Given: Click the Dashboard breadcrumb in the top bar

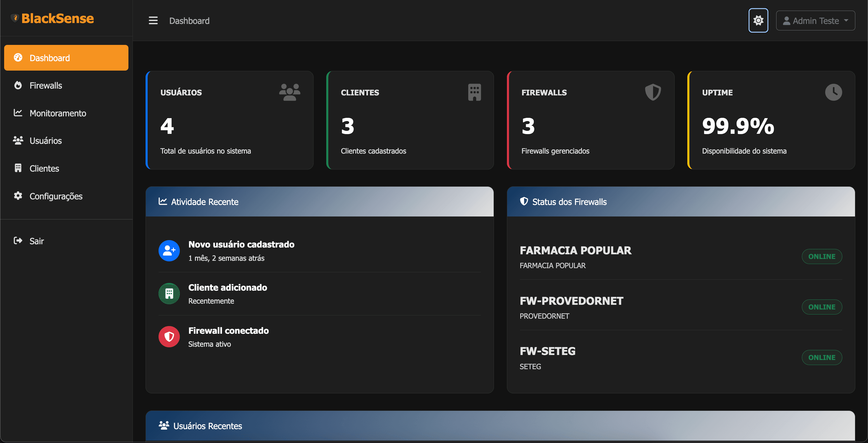Looking at the screenshot, I should [x=189, y=21].
